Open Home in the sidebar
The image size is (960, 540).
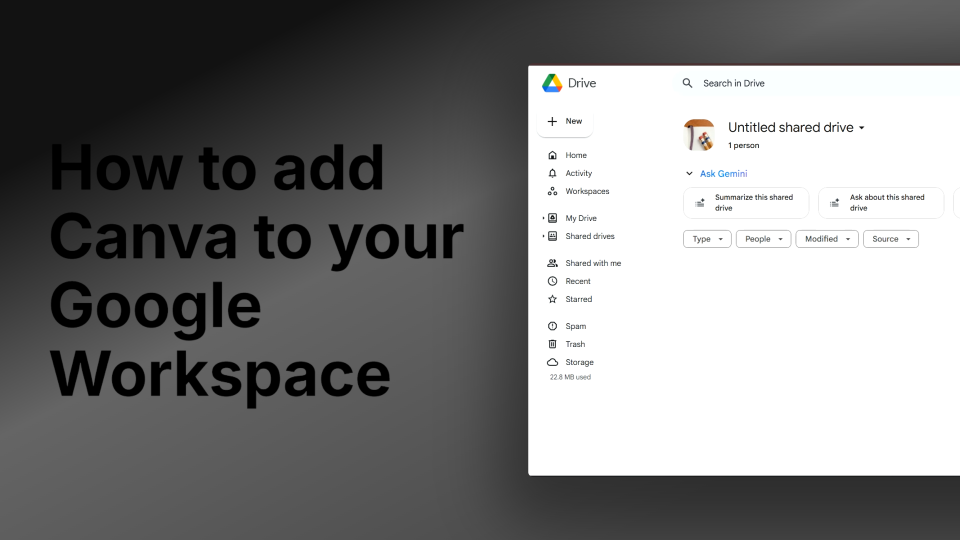tap(576, 156)
